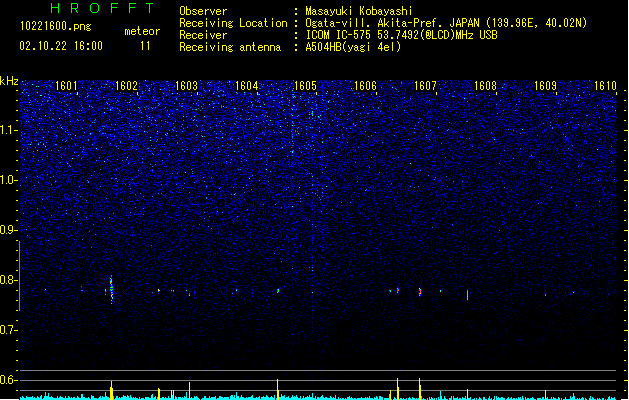Select antenna value A504HB(yagi 4el)
Screen dimensions: 629x400
[353, 47]
